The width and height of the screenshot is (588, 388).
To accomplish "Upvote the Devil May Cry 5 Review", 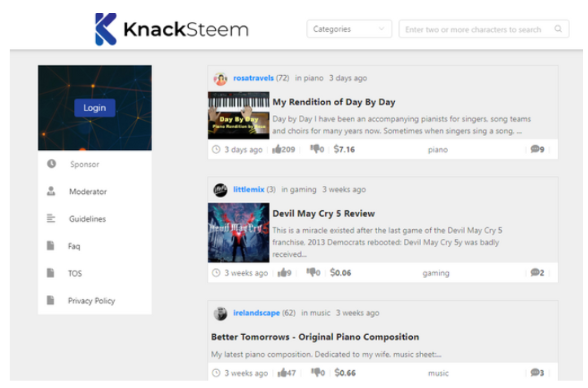I will 282,272.
